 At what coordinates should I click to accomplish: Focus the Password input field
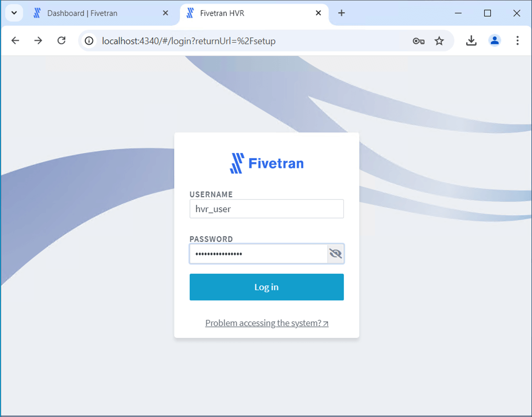pos(258,254)
